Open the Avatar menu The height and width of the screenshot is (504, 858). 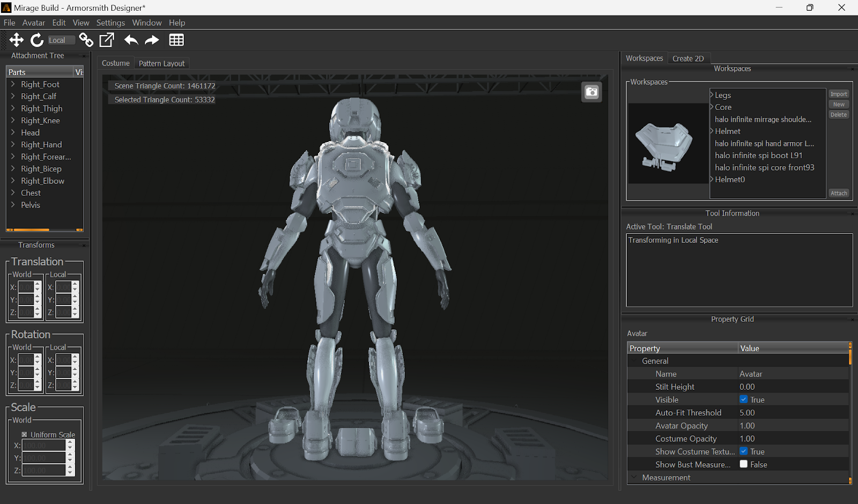(33, 23)
